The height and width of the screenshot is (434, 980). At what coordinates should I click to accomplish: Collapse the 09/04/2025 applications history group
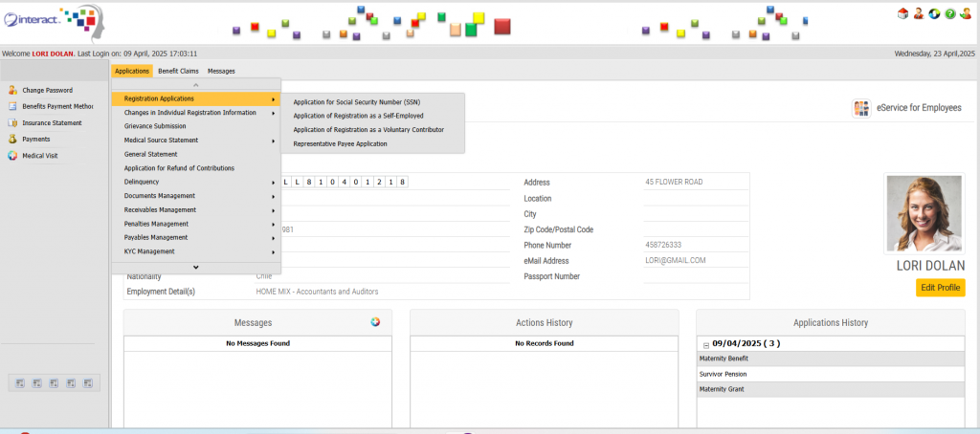pos(705,344)
